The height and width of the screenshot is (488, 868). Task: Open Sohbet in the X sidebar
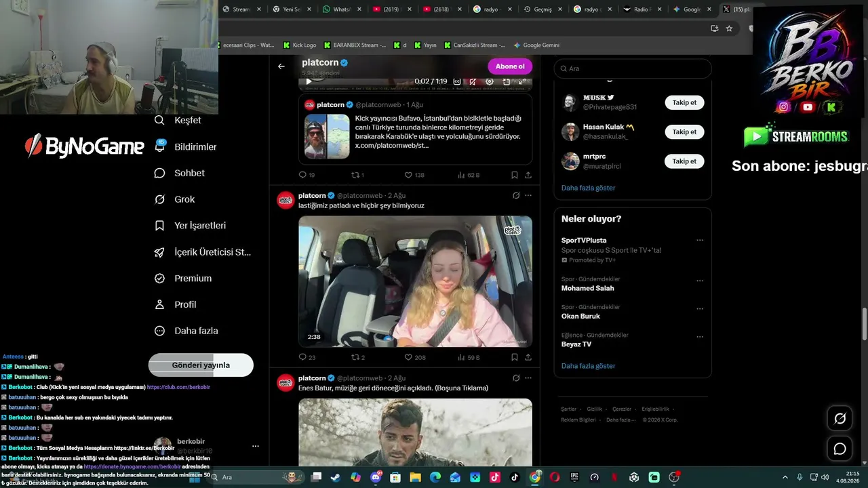[x=179, y=173]
